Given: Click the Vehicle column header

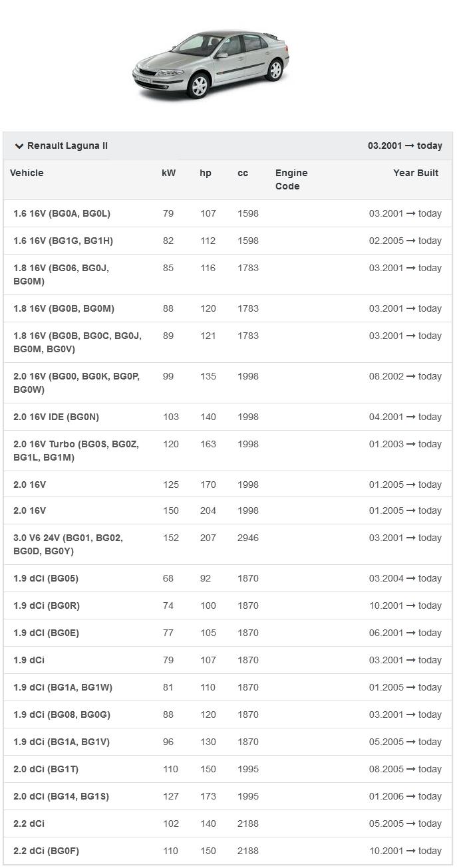Looking at the screenshot, I should 27,173.
